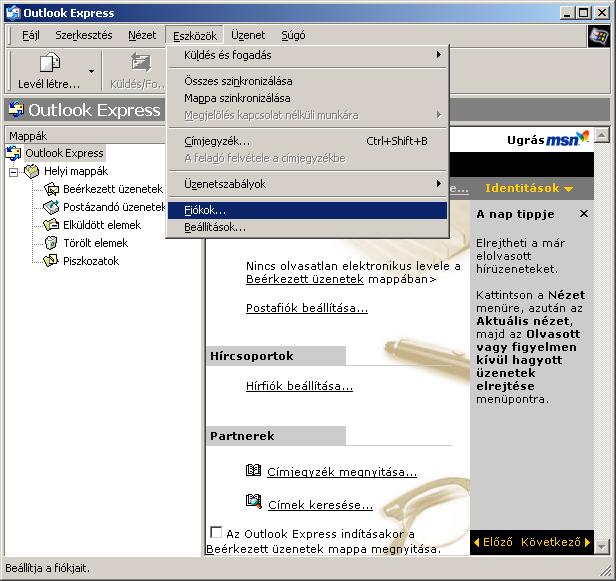Image resolution: width=616 pixels, height=581 pixels.
Task: Open the Szerkesztés menu
Action: coord(84,35)
